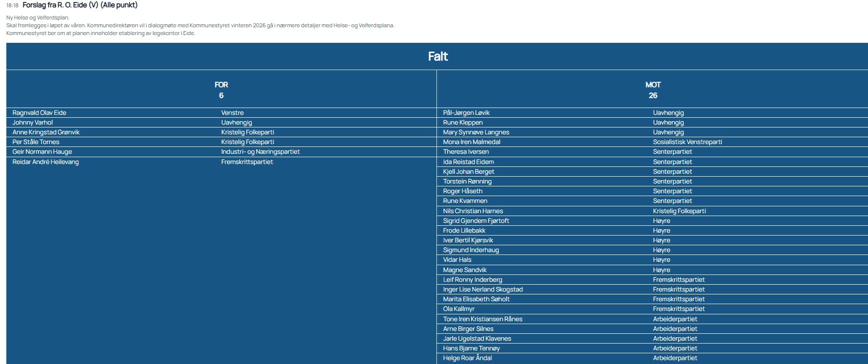Viewport: 868px width, 364px height.
Task: Select Helge Roar Åndal's row
Action: (467, 358)
